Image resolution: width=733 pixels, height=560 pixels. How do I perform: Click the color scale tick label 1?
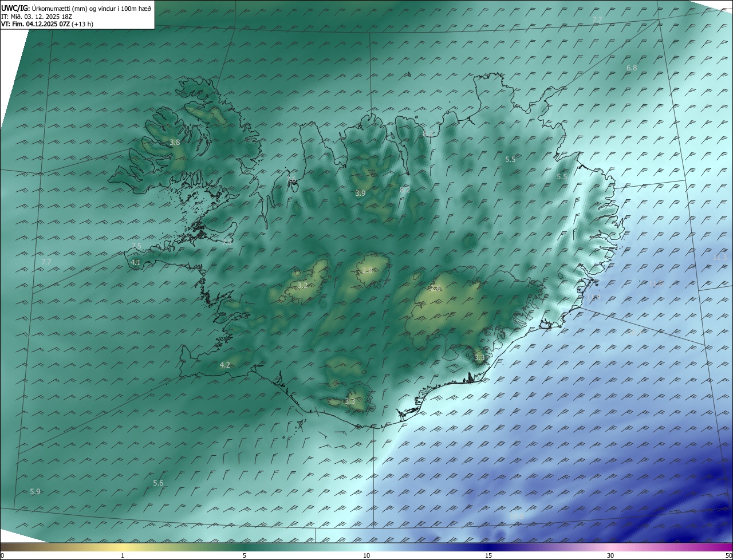click(x=123, y=555)
